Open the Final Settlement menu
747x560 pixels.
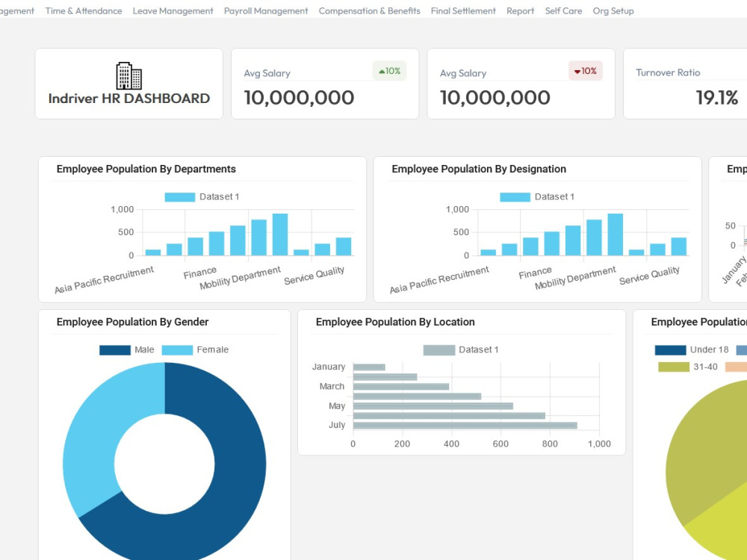point(463,11)
